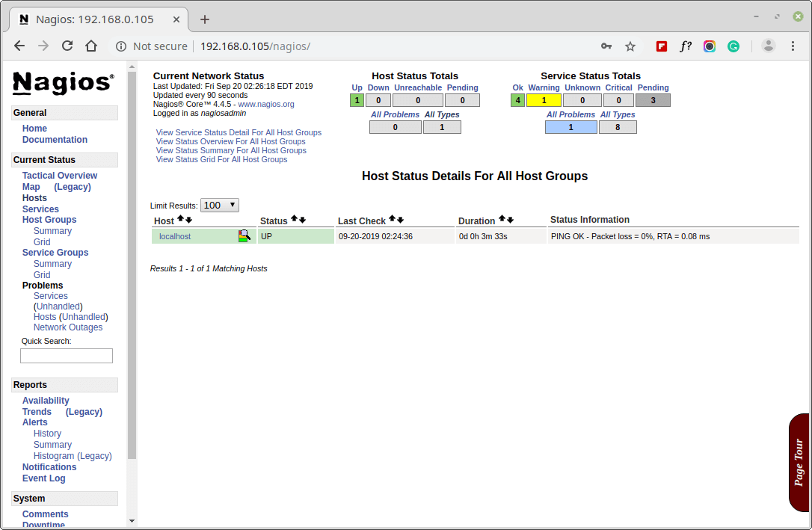This screenshot has width=812, height=530.
Task: Open the Page Tour side tab
Action: [799, 462]
